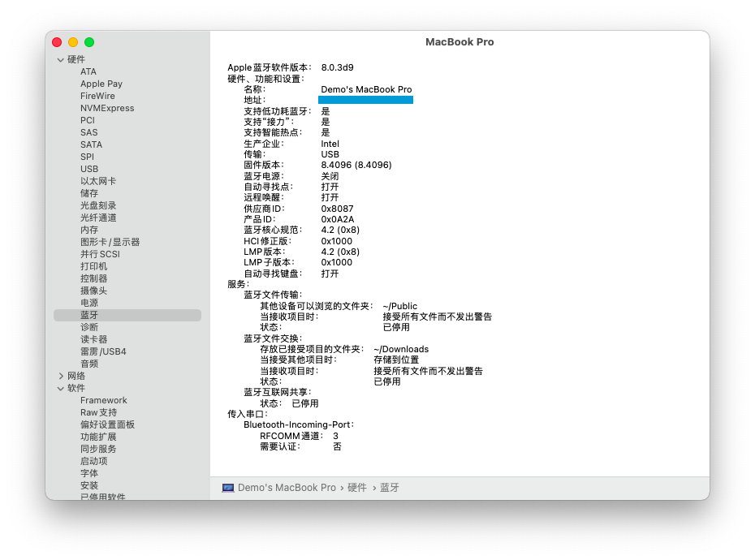Select the highlighted 蓝牙 sidebar item

(x=127, y=316)
